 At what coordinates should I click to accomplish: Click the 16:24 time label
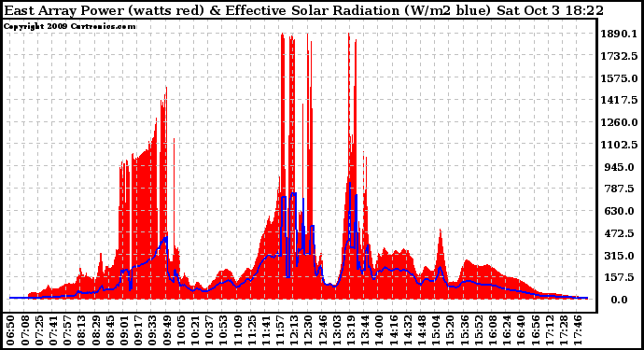click(507, 329)
